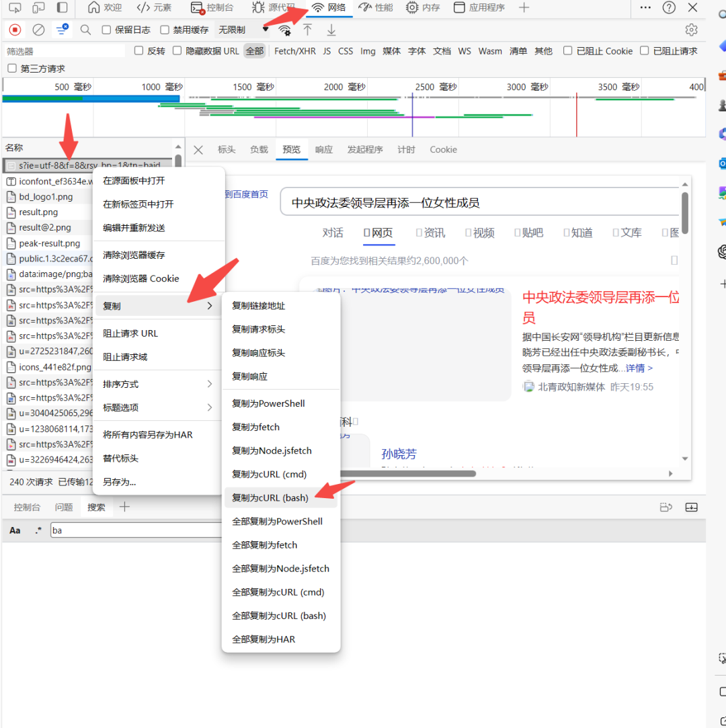Check blocked response Cookie checkbox
The width and height of the screenshot is (726, 728).
click(567, 50)
